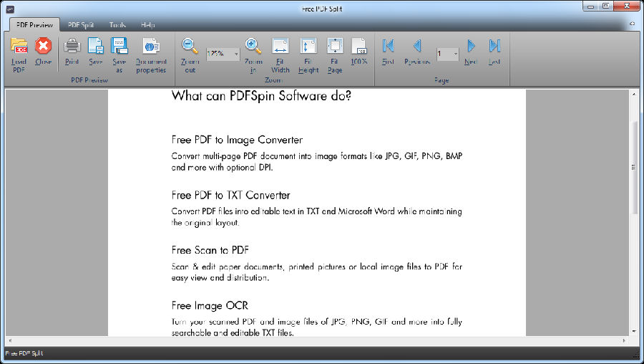
Task: Click the Save as icon
Action: tap(119, 47)
